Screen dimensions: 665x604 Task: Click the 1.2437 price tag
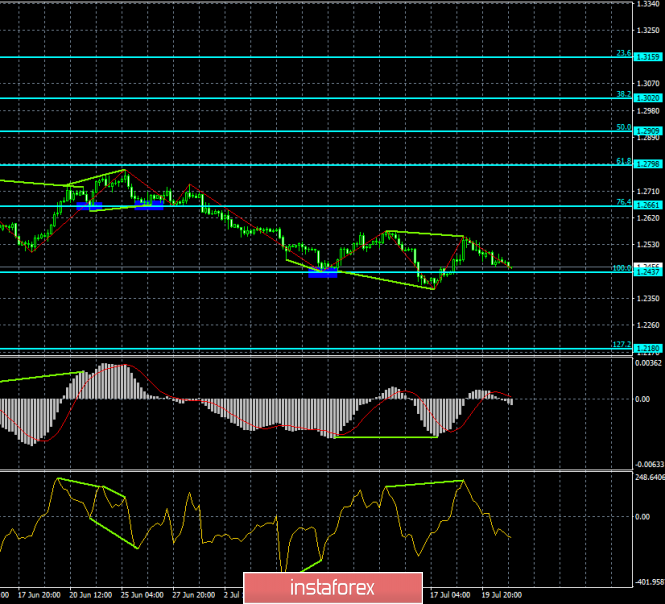pos(648,272)
